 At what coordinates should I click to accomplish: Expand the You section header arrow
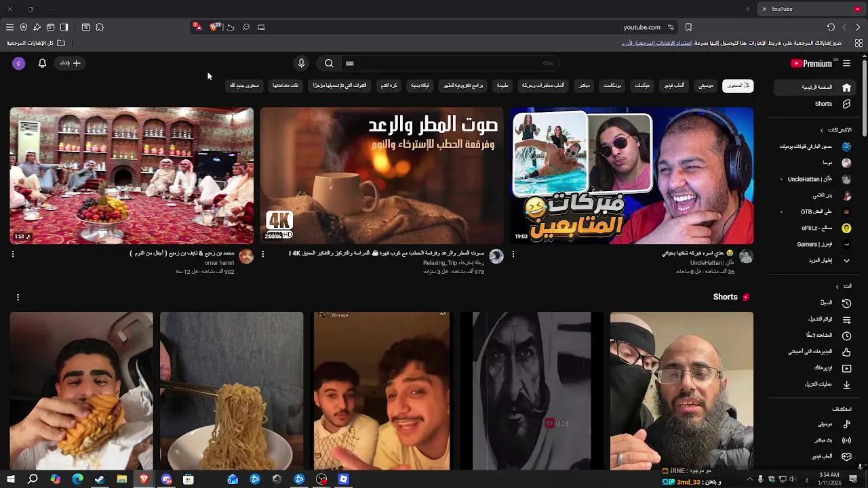coord(837,287)
